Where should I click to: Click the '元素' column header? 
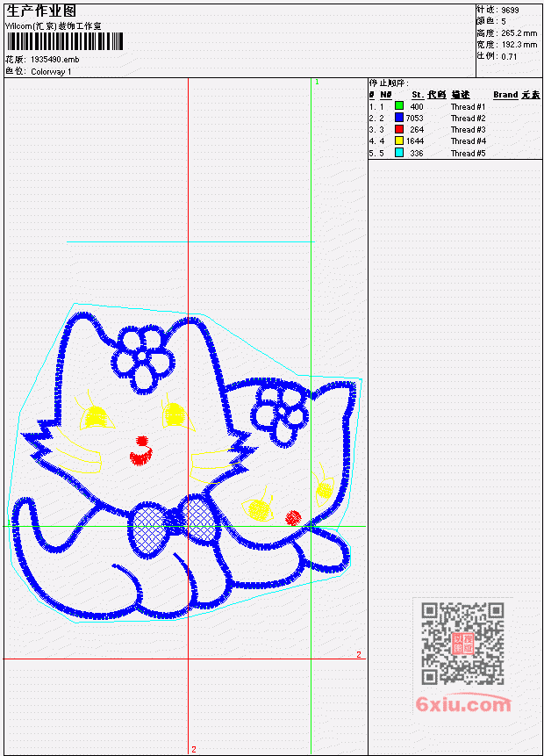tap(531, 95)
